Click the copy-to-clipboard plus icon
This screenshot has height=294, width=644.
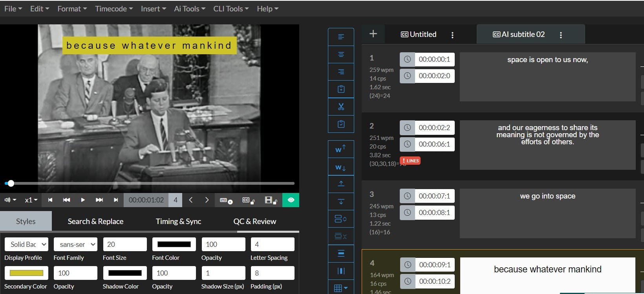tap(341, 89)
